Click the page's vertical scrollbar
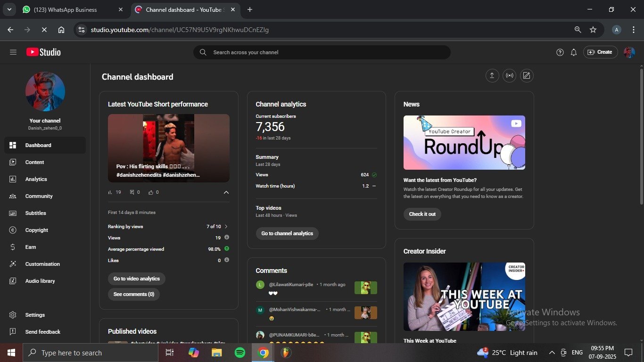Screen dimensions: 644x362 pyautogui.click(x=641, y=137)
